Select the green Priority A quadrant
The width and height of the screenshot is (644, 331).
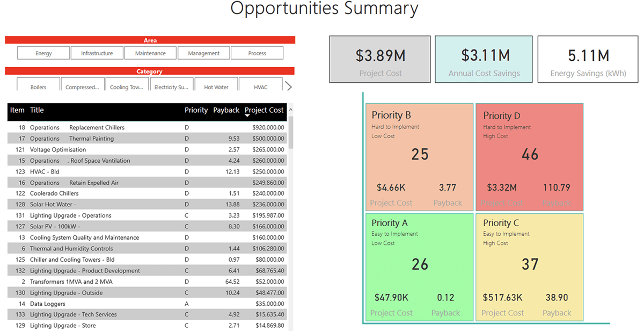tap(420, 268)
